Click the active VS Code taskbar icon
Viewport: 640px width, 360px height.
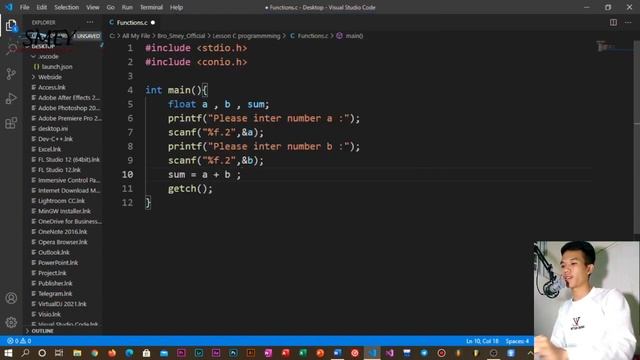coord(372,353)
